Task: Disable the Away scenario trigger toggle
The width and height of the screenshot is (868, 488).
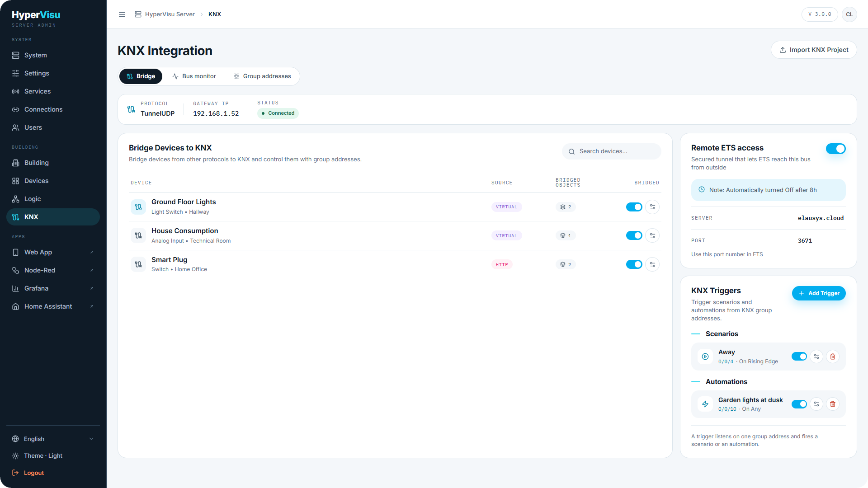Action: (x=799, y=357)
